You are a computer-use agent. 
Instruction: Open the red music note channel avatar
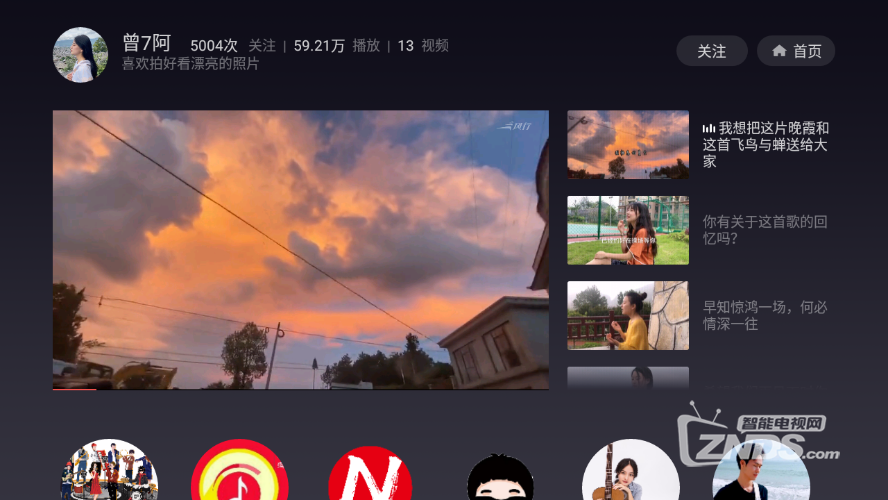coord(240,470)
